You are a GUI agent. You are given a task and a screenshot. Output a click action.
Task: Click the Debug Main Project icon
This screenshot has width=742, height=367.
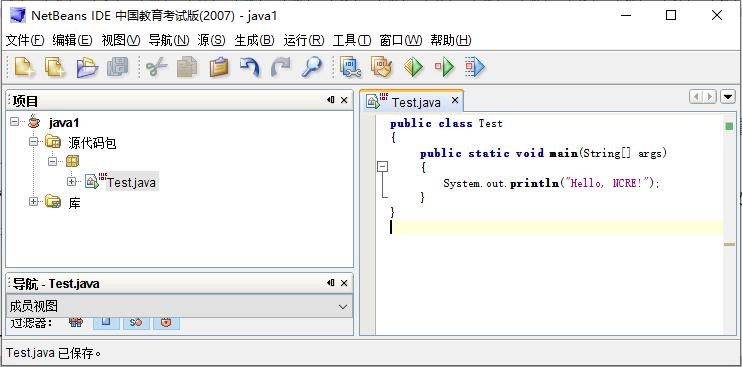[x=444, y=67]
